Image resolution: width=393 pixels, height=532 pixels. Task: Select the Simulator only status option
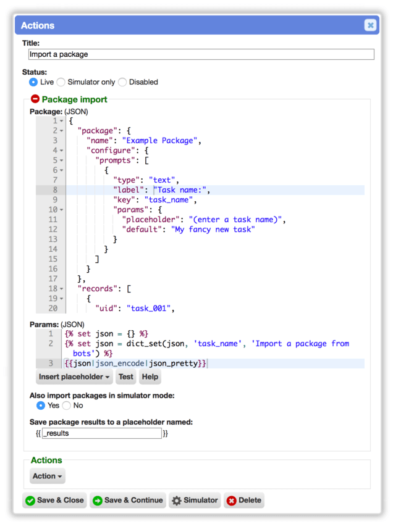(61, 82)
